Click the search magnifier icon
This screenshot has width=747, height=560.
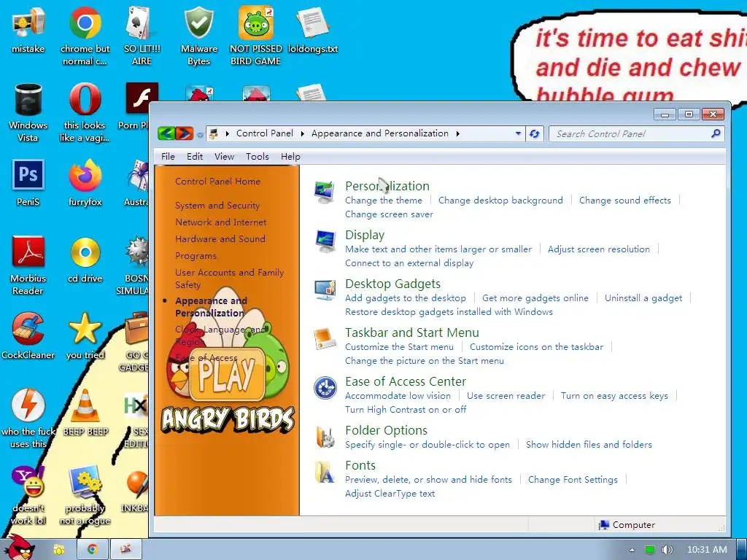pyautogui.click(x=716, y=134)
